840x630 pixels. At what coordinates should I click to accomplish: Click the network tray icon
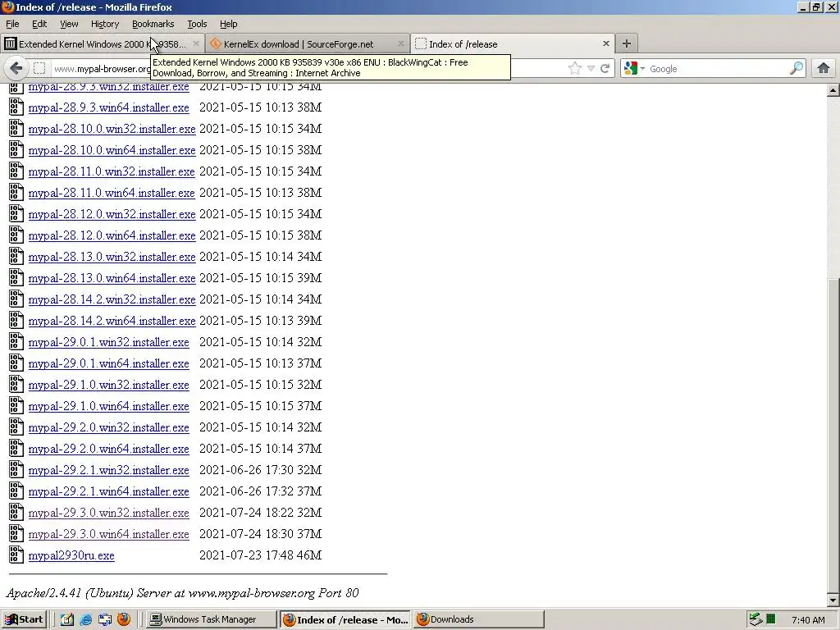click(756, 619)
